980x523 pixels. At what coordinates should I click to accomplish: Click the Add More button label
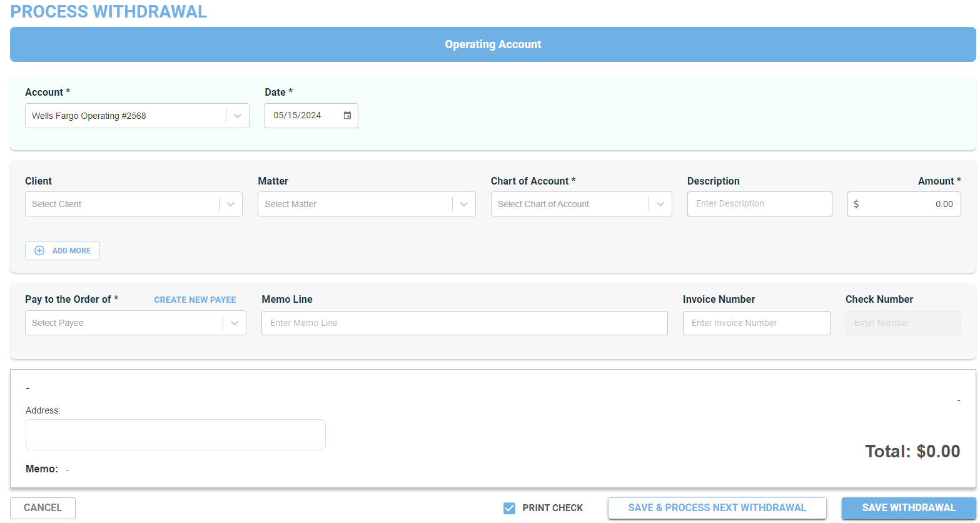point(71,251)
